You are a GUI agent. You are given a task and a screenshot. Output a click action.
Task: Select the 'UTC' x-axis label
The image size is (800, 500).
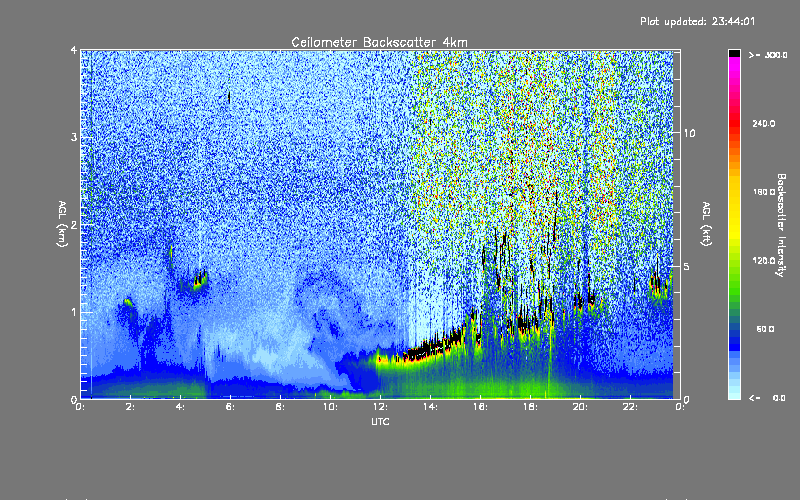coord(380,421)
